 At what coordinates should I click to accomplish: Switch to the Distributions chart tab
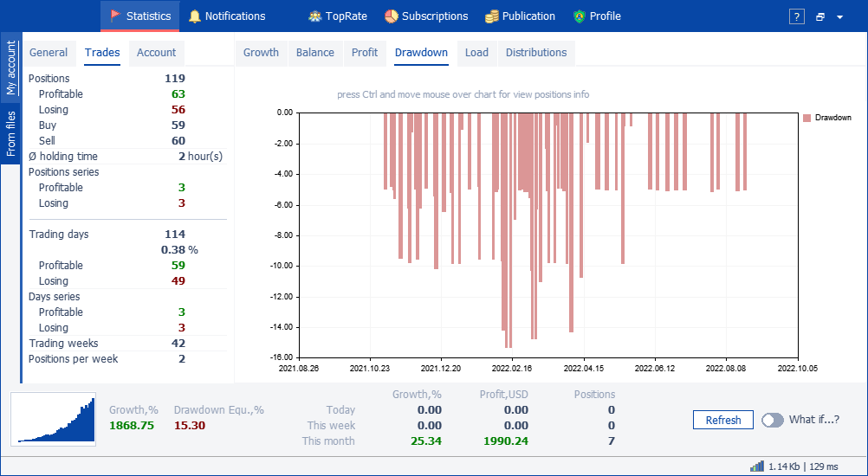tap(536, 53)
